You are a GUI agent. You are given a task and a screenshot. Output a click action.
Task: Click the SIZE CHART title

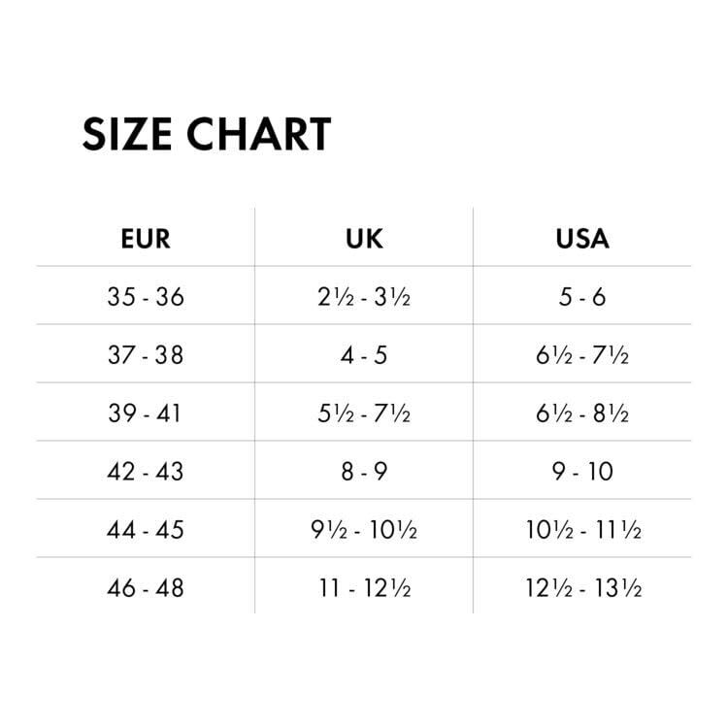pos(207,135)
